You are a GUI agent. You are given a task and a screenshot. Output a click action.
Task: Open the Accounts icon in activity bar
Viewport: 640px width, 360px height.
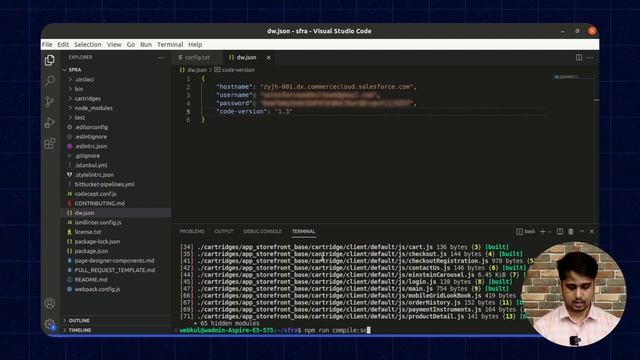click(50, 303)
